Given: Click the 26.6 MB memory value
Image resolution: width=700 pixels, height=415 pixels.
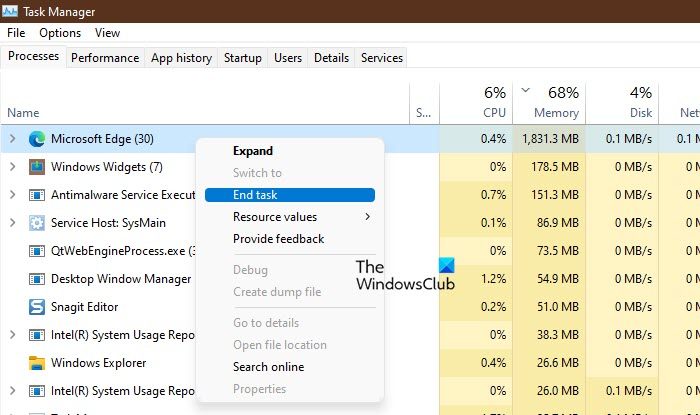Looking at the screenshot, I should tap(558, 363).
